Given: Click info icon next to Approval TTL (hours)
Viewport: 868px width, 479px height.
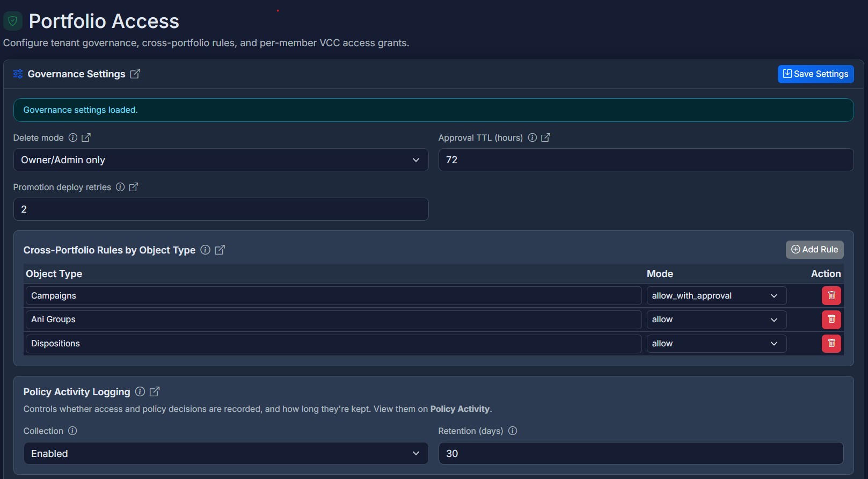Looking at the screenshot, I should pos(533,137).
